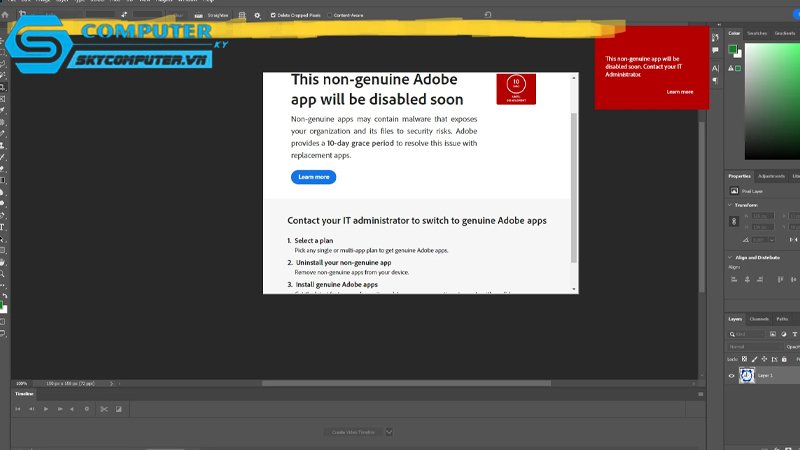The height and width of the screenshot is (450, 800).
Task: Toggle Content-Aware checkbox
Action: (x=330, y=15)
